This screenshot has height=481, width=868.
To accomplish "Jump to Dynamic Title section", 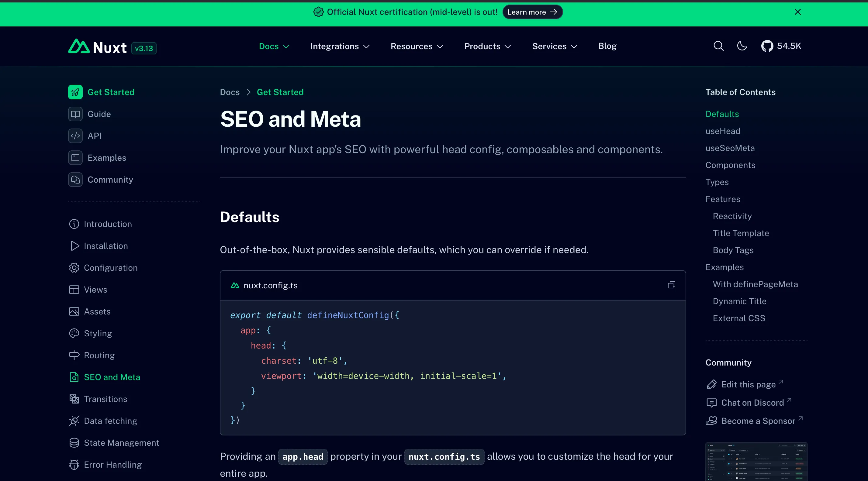I will (x=739, y=301).
